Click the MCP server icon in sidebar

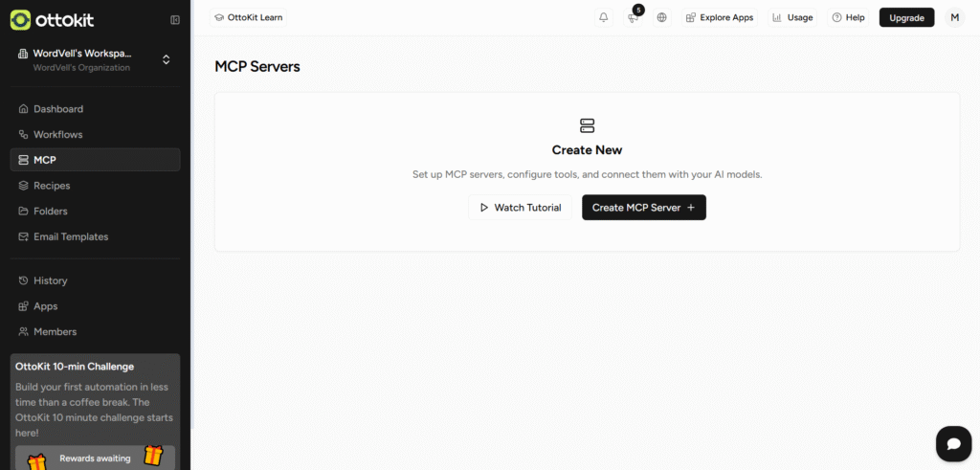click(23, 160)
